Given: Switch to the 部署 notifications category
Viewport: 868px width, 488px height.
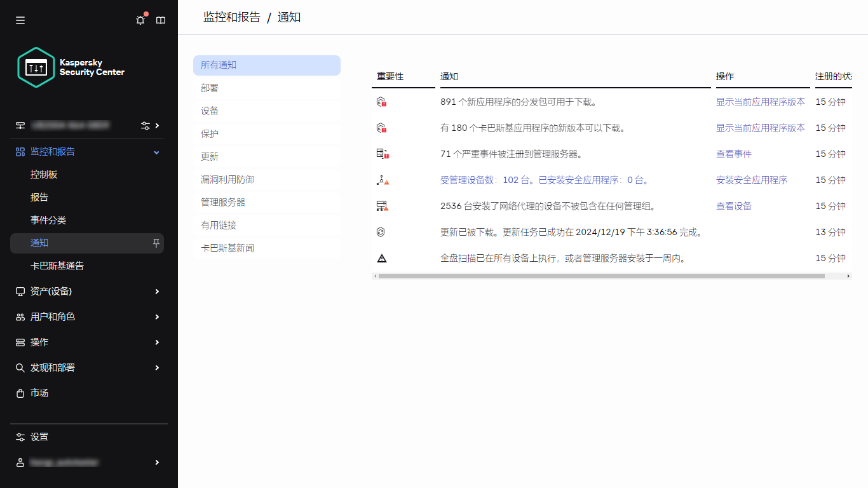Looking at the screenshot, I should (x=210, y=88).
